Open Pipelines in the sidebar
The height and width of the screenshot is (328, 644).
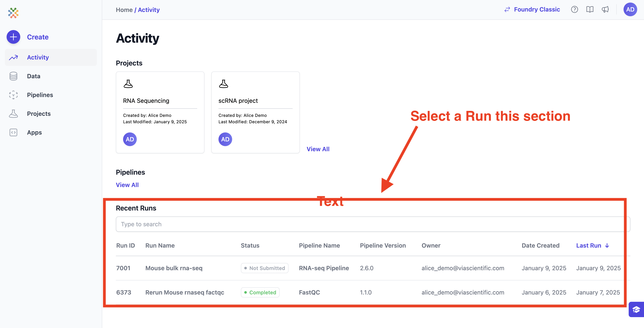(x=40, y=95)
